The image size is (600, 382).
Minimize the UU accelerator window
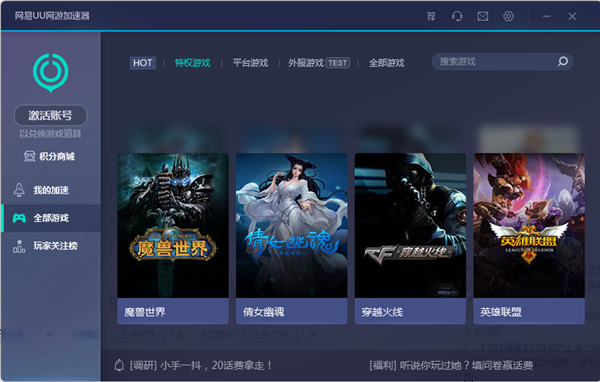(546, 16)
